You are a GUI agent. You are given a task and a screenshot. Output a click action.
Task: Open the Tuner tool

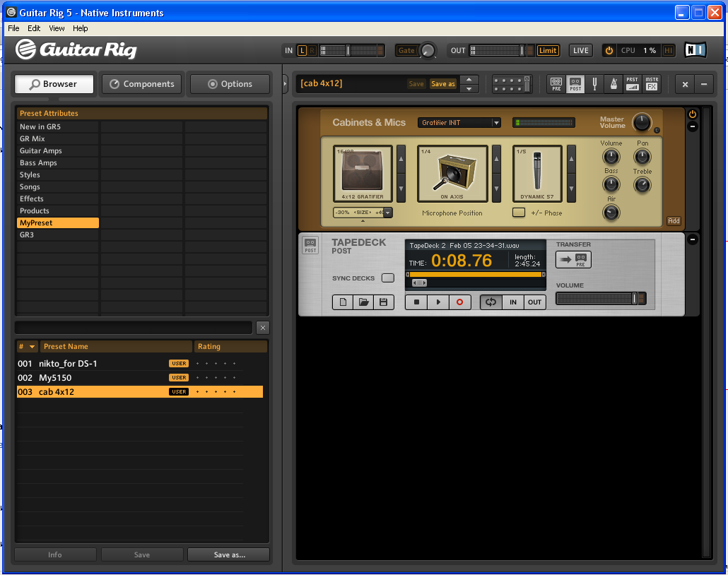pos(594,84)
